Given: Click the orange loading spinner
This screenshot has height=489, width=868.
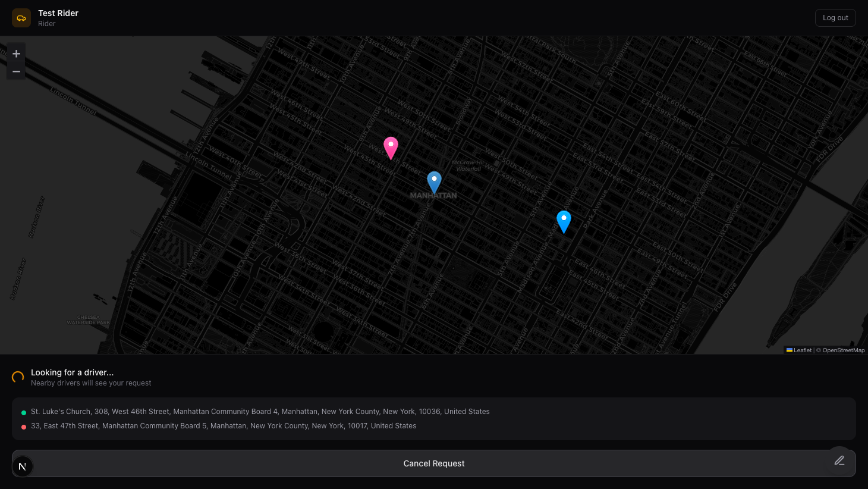Looking at the screenshot, I should pos(18,377).
